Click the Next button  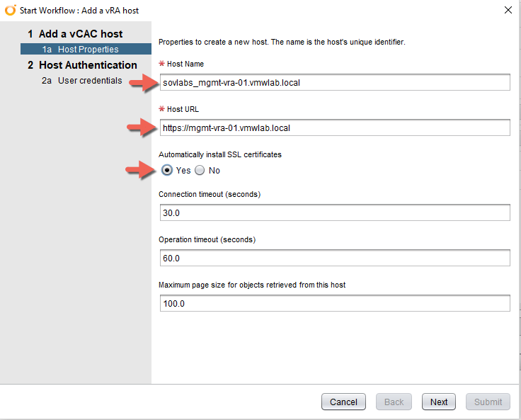click(x=439, y=402)
